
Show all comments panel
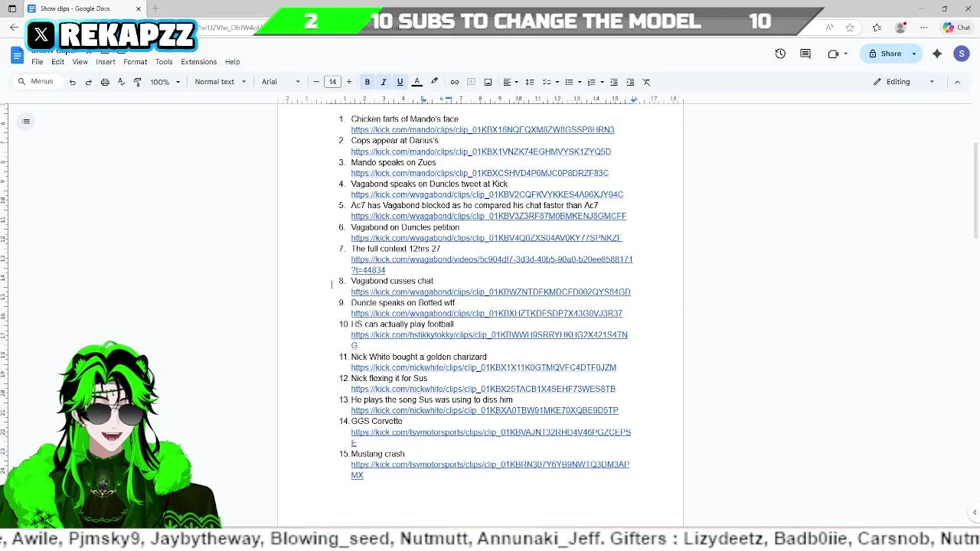coord(805,54)
